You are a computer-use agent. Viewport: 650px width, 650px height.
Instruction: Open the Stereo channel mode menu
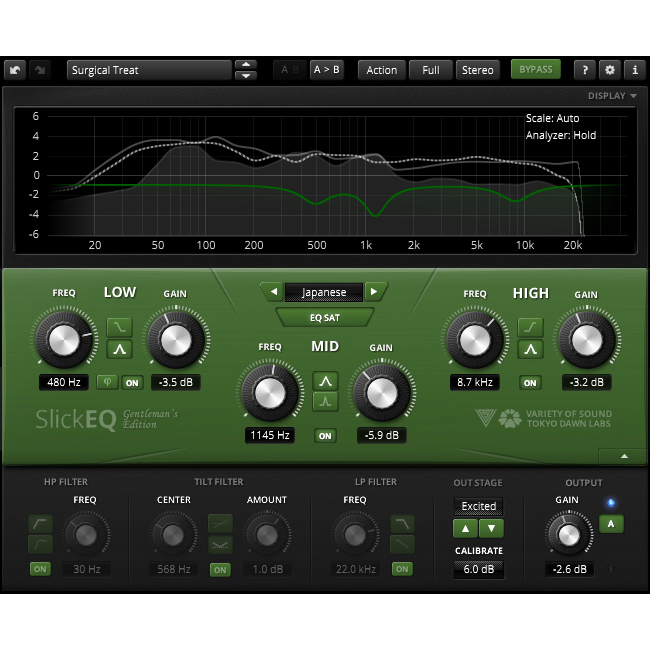pyautogui.click(x=478, y=70)
